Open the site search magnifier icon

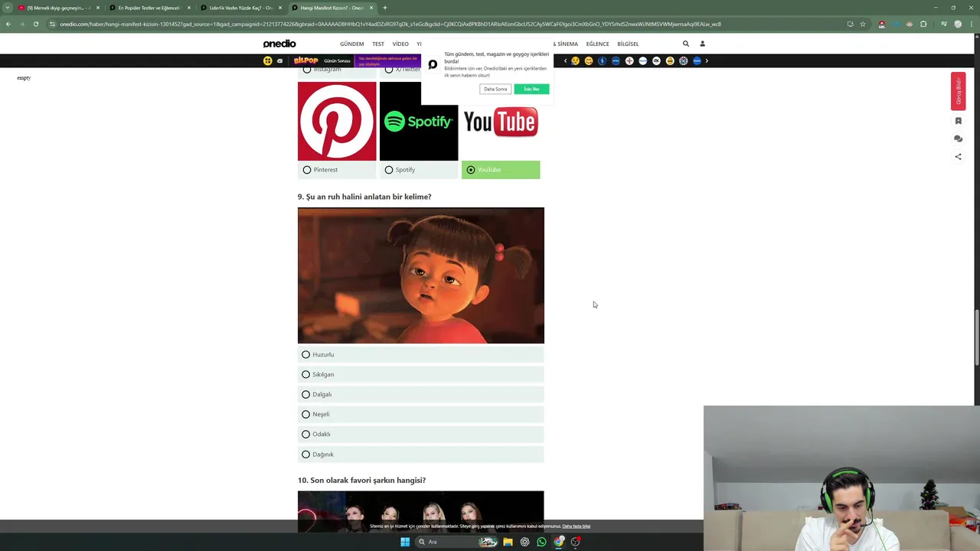point(686,44)
